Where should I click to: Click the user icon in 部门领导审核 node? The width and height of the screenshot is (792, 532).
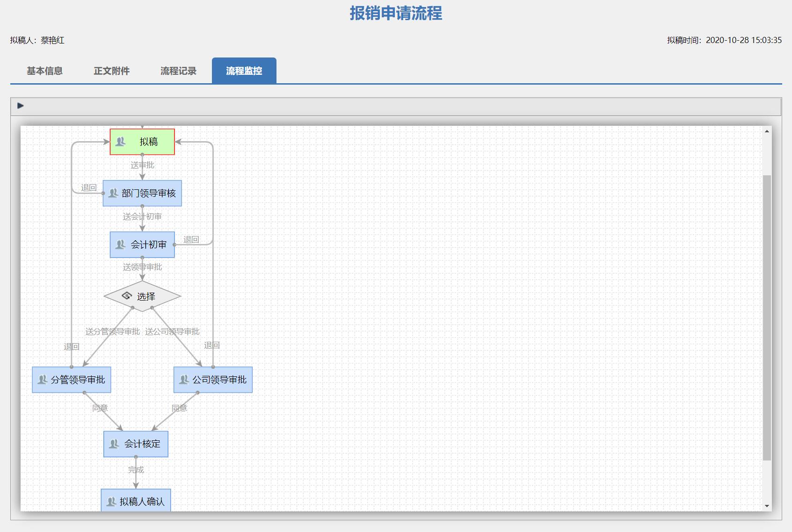click(113, 193)
